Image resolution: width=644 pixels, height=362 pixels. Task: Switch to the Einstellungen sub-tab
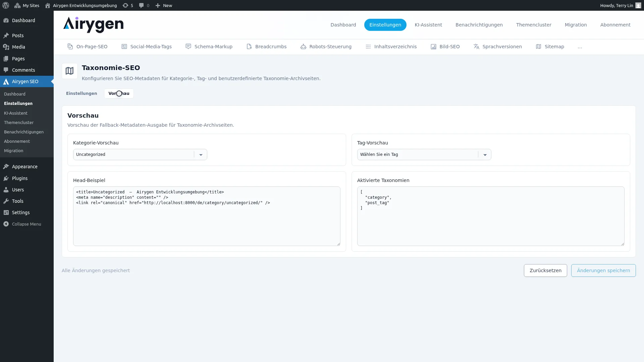tap(82, 94)
